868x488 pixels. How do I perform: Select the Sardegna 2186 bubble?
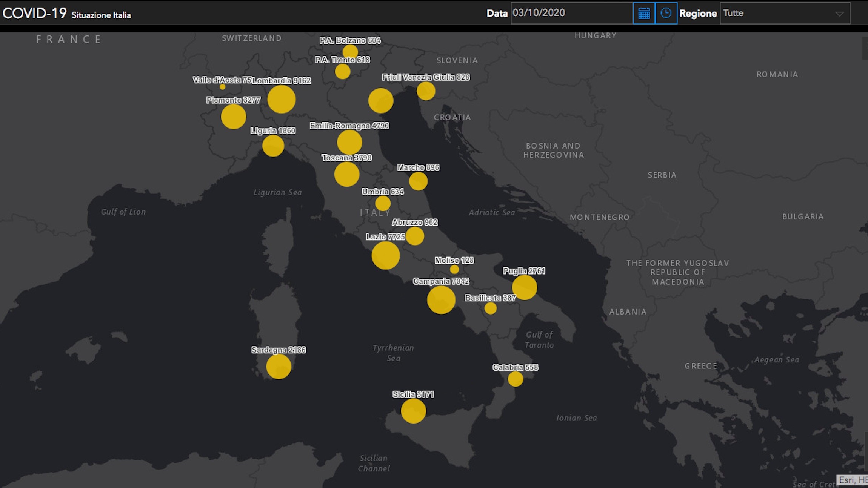coord(279,367)
